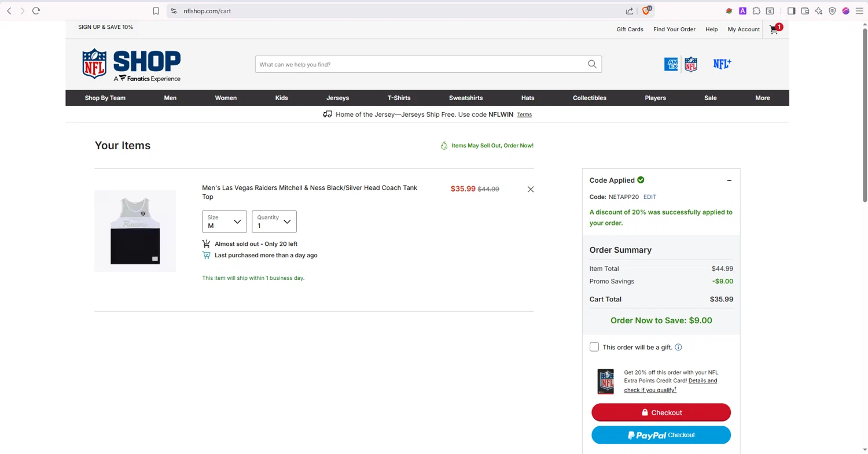This screenshot has width=868, height=454.
Task: Check 'This order will be a gift'
Action: coord(594,347)
